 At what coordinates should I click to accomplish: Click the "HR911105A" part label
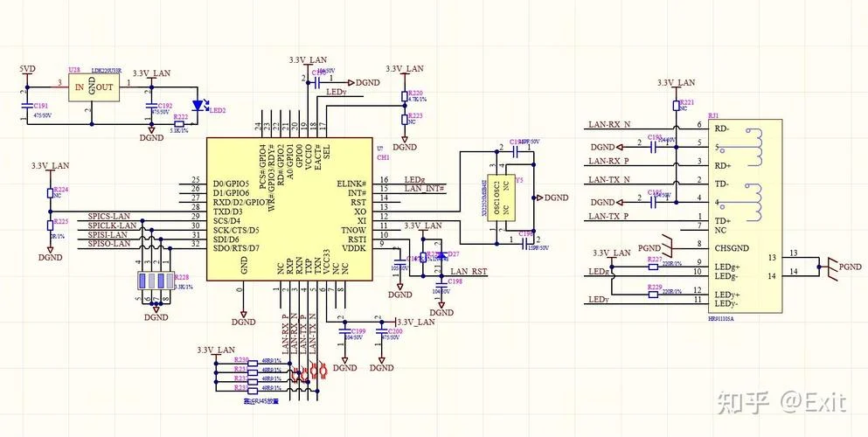(x=720, y=319)
